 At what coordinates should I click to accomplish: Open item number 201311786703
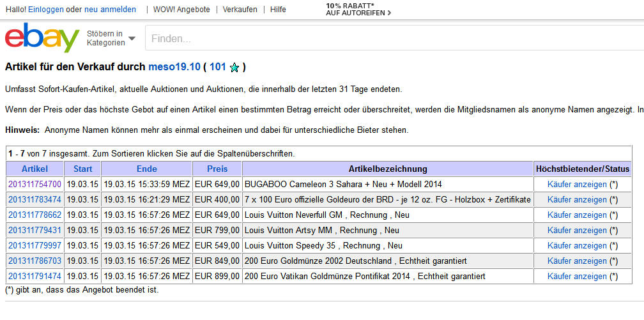35,261
